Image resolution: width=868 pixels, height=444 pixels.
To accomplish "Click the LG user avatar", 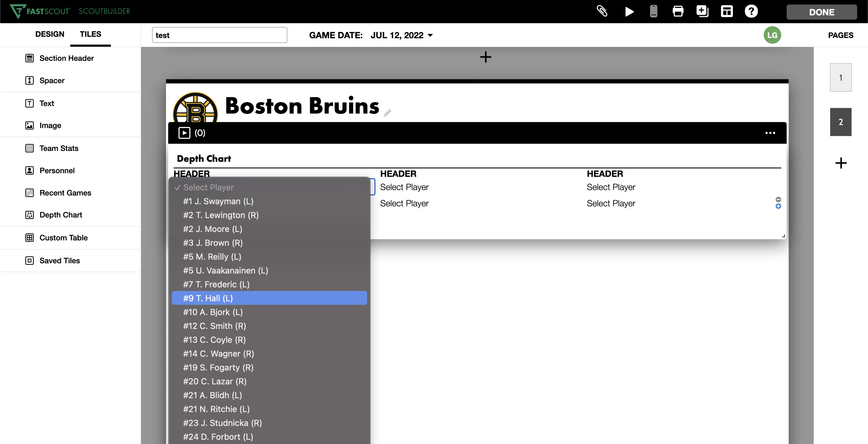I will click(x=772, y=35).
